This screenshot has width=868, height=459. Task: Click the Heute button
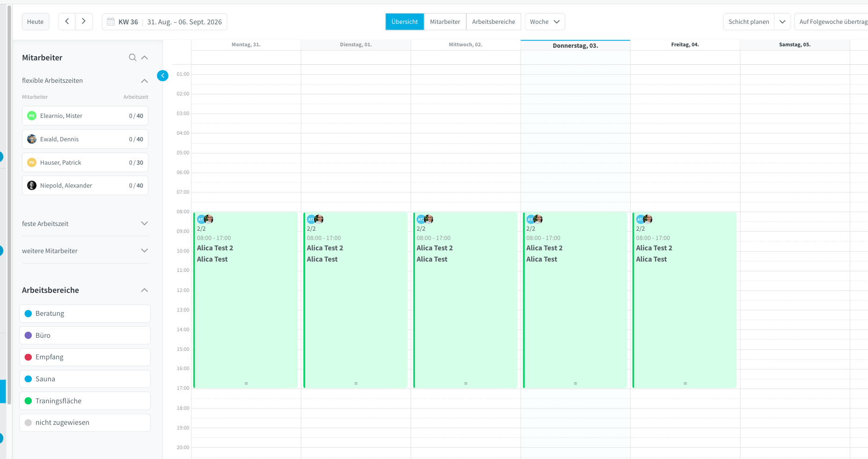(35, 22)
